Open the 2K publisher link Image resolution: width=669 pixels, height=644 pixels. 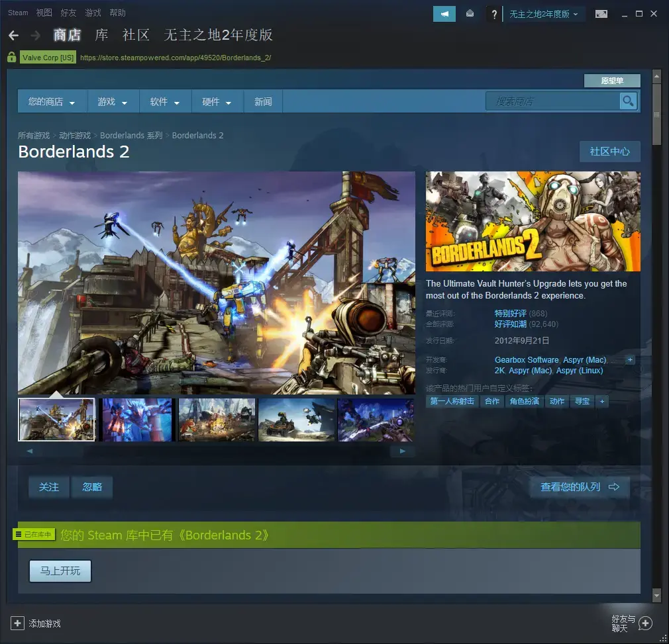coord(499,371)
